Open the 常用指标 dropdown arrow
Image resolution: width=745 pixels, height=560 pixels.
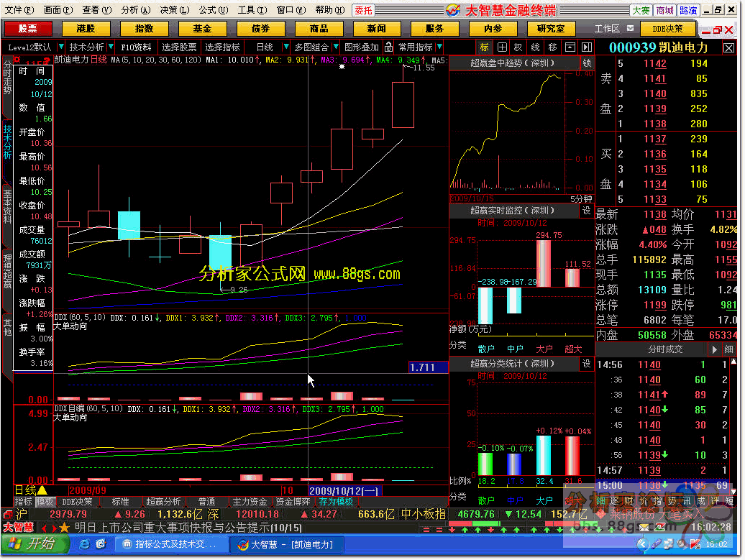coord(439,47)
